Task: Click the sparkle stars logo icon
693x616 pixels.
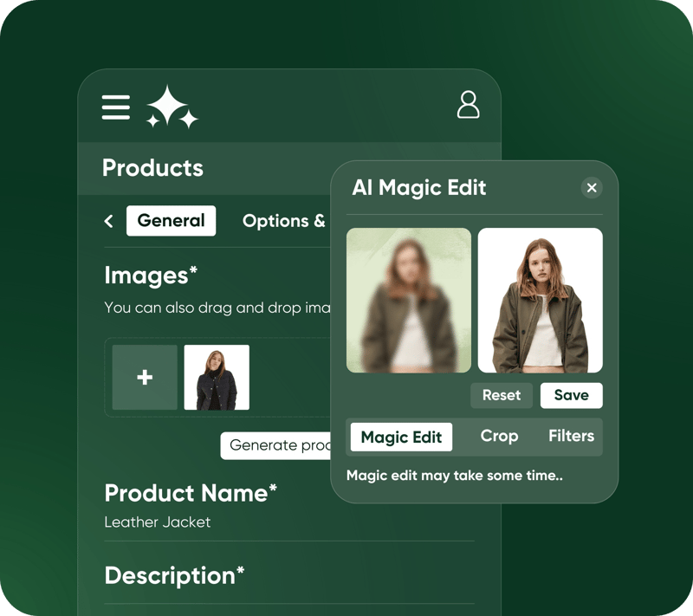Action: (x=172, y=107)
